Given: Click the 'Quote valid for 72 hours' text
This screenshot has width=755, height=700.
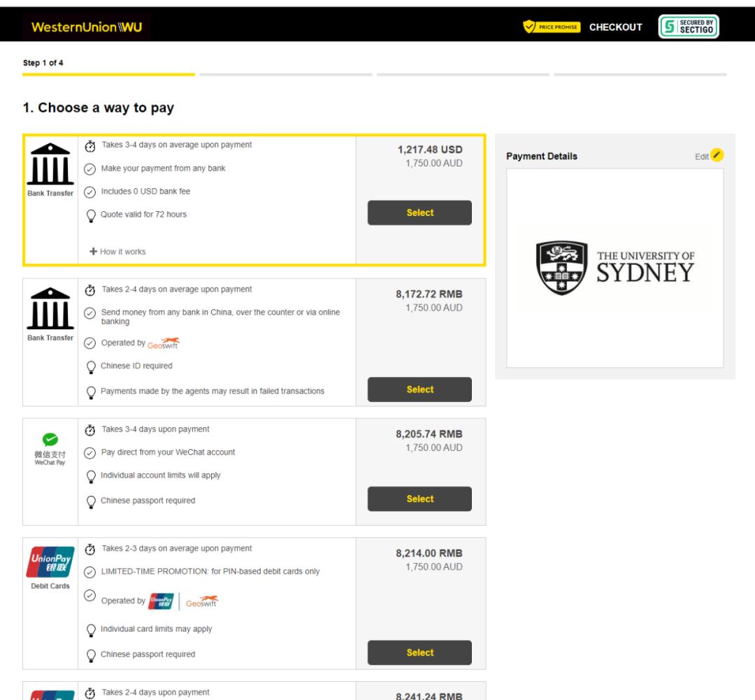Looking at the screenshot, I should [143, 215].
